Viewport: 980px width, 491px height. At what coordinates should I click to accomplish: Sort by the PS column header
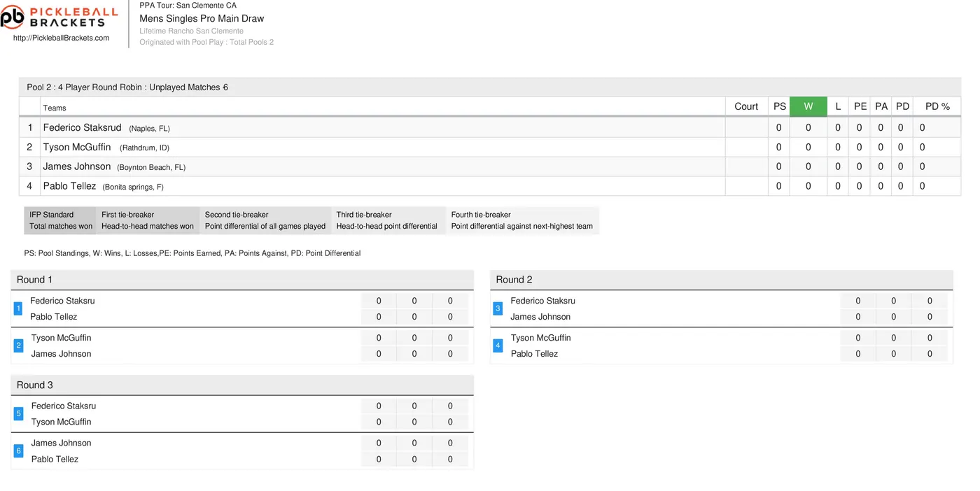click(779, 106)
